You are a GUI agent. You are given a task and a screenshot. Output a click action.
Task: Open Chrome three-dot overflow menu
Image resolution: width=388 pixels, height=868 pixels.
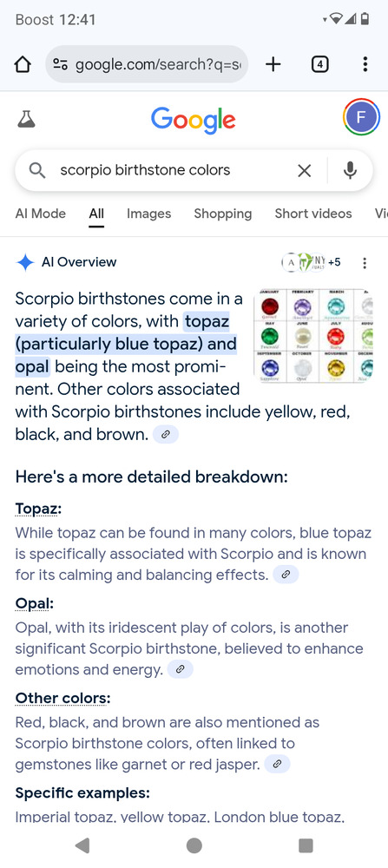coord(365,64)
